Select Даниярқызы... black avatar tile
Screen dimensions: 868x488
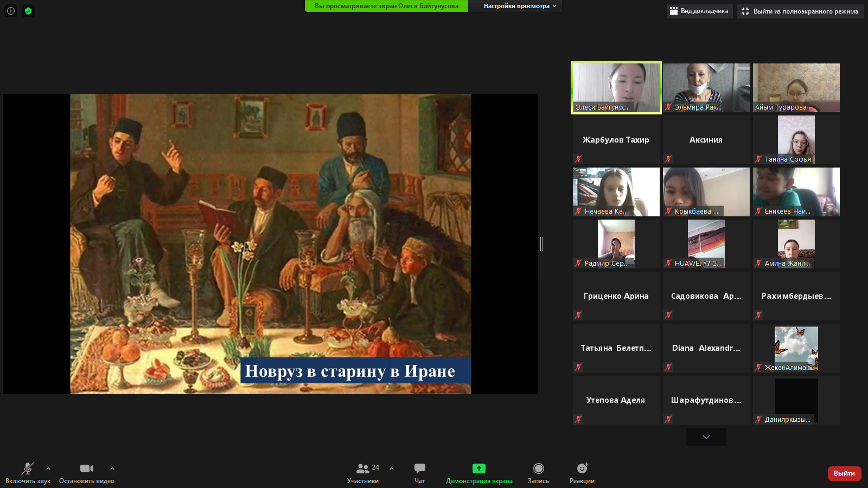pyautogui.click(x=796, y=400)
